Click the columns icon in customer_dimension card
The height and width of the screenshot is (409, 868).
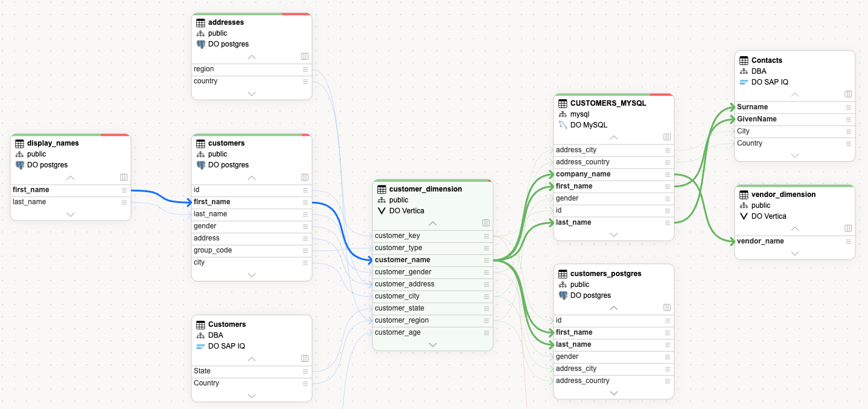(486, 223)
